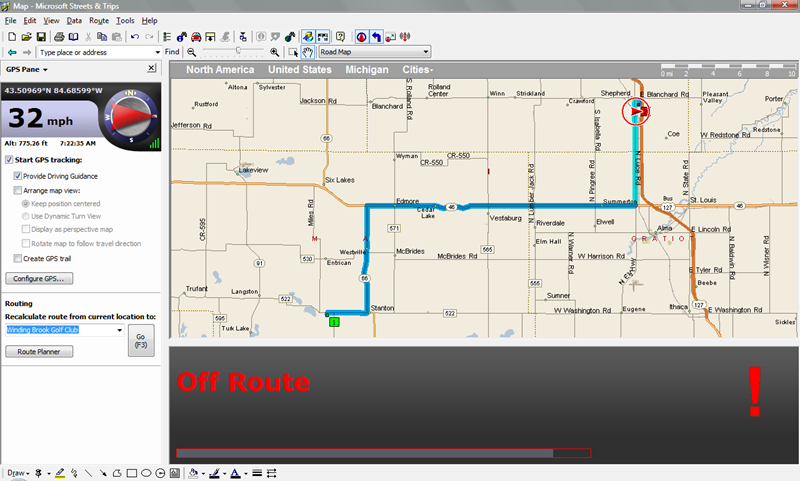The width and height of the screenshot is (800, 481).
Task: Click the Go (F3) button
Action: (x=141, y=341)
